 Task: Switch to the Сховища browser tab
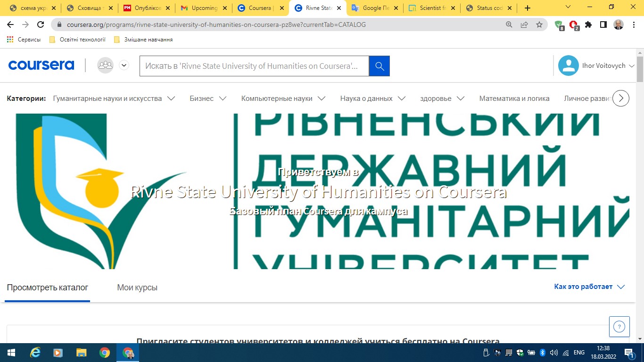90,8
